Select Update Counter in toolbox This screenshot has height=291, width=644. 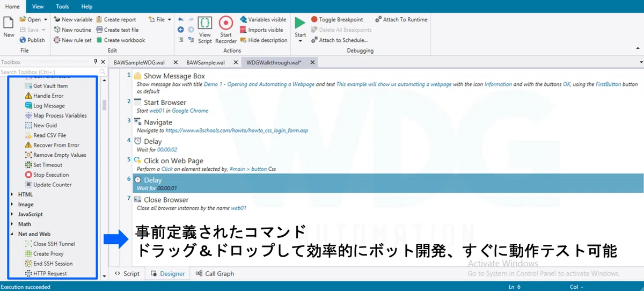[48, 185]
